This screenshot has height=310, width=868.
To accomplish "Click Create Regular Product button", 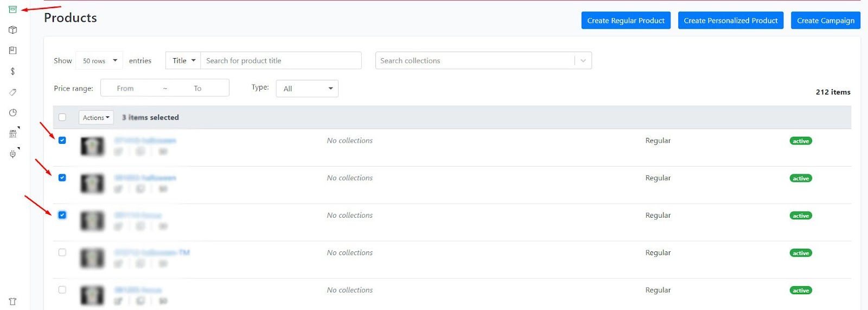I will click(626, 21).
